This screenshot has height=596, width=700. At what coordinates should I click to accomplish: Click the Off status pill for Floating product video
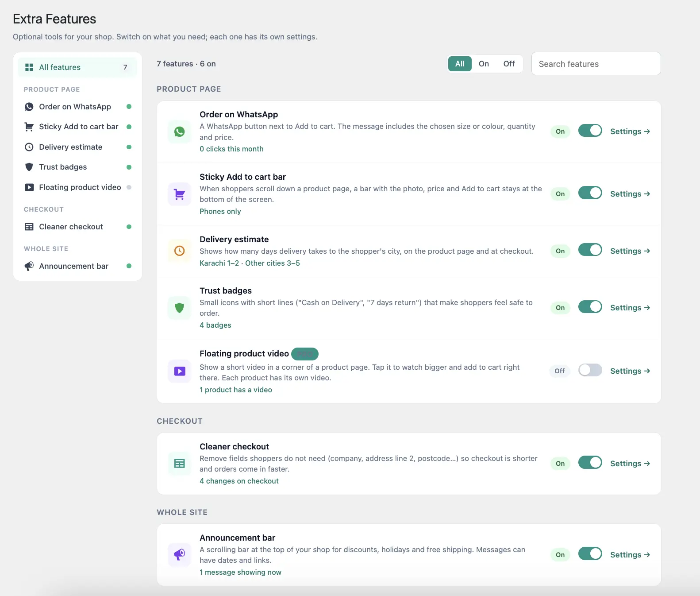tap(560, 371)
